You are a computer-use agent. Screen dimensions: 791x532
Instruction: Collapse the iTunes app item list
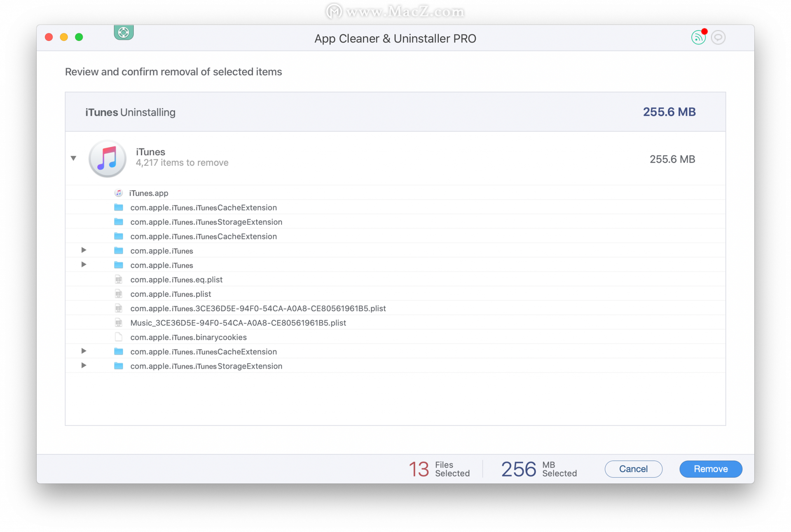pyautogui.click(x=73, y=158)
